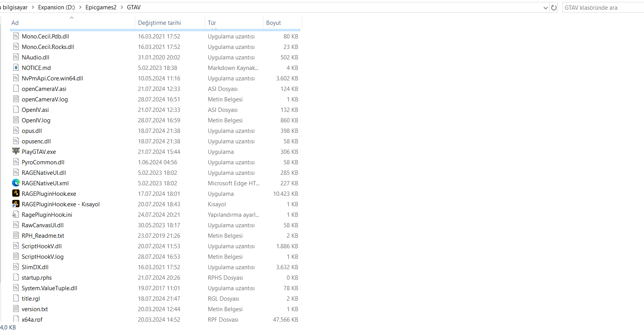Click the NvPmApi.Core.win64.dll file icon
The image size is (644, 331).
(16, 78)
